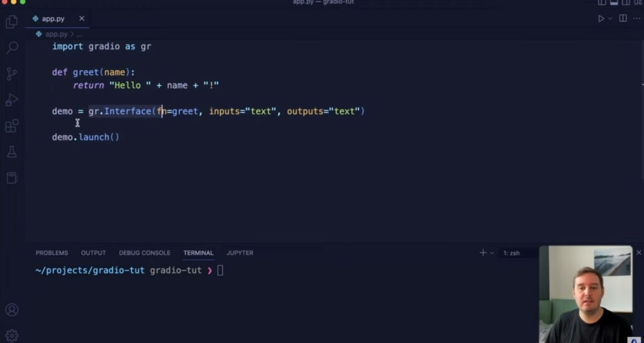644x343 pixels.
Task: Click 'gr.Interface' in the demo assignment
Action: click(120, 111)
